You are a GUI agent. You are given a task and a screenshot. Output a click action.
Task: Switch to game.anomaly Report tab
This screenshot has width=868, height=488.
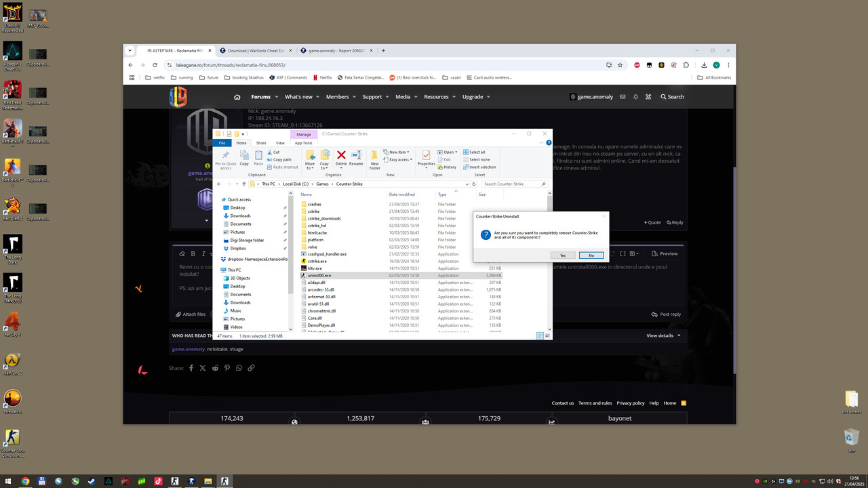(x=336, y=50)
